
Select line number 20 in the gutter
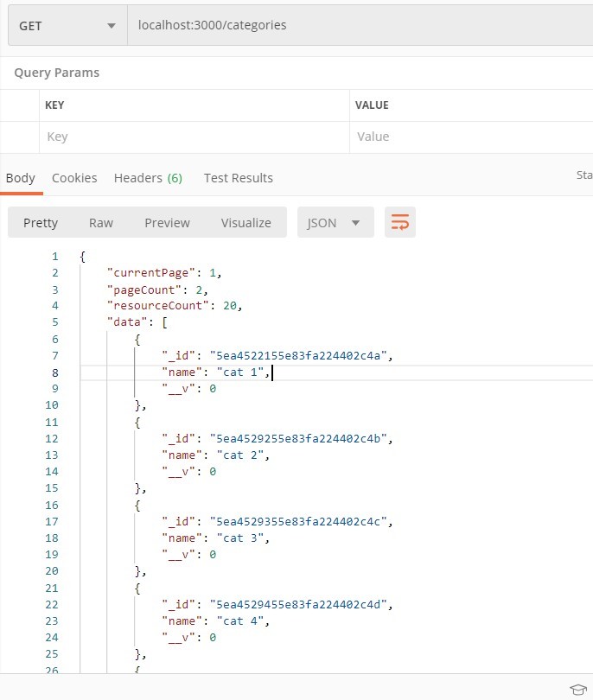51,570
